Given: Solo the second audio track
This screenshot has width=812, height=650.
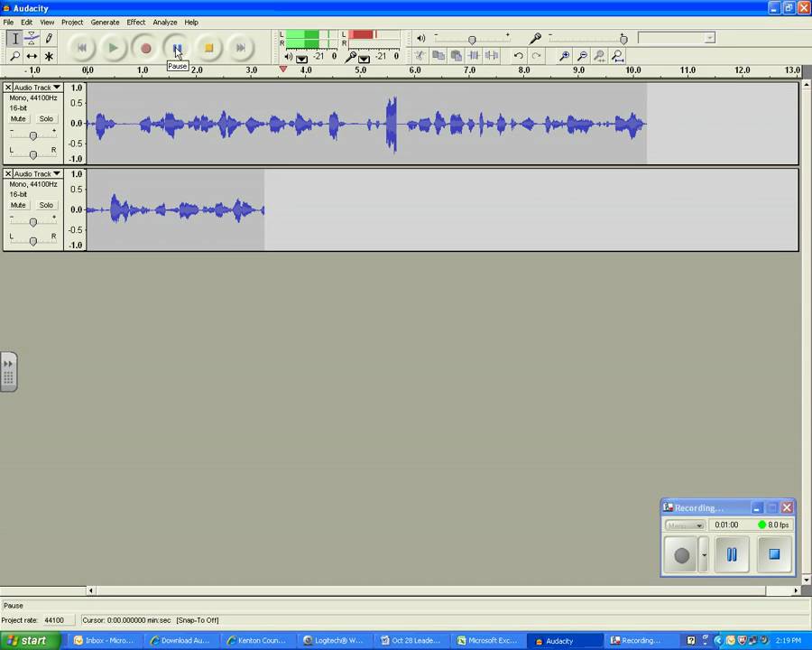Looking at the screenshot, I should coord(46,205).
